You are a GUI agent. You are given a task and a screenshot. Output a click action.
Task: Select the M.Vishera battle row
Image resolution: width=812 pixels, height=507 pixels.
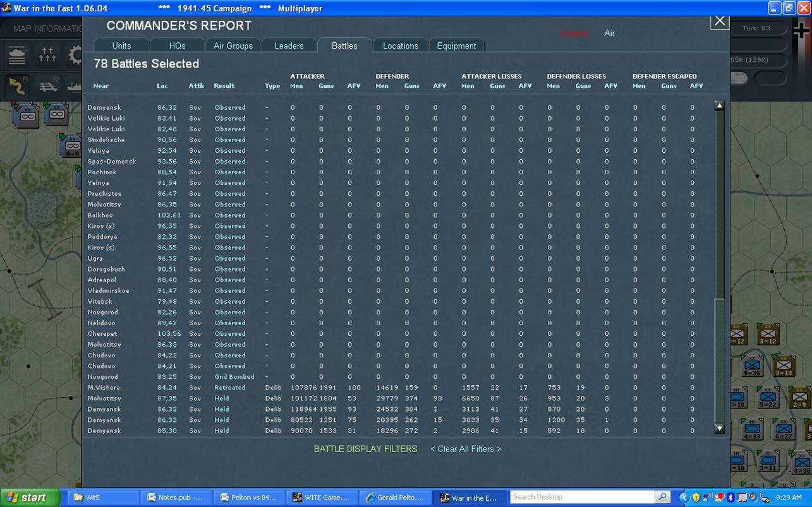(398, 388)
